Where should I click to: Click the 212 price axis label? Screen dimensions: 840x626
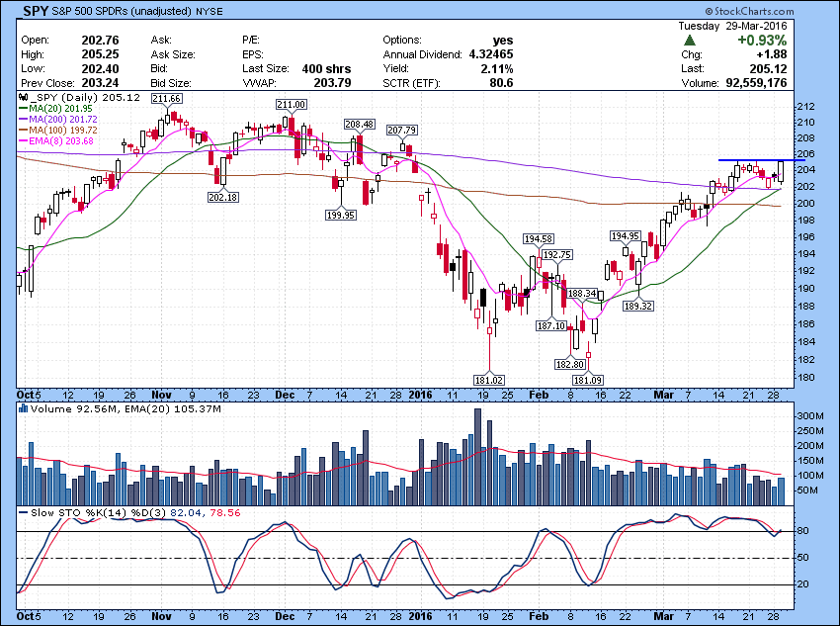click(x=805, y=106)
